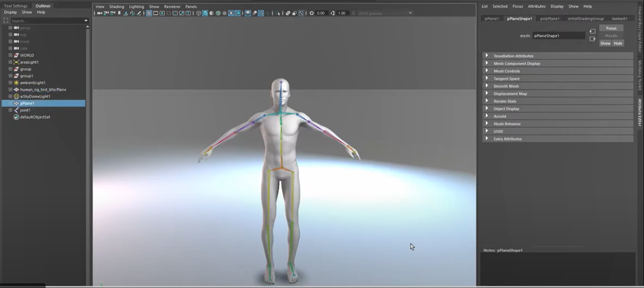
Task: Switch to the lambert1 tab
Action: (x=619, y=18)
